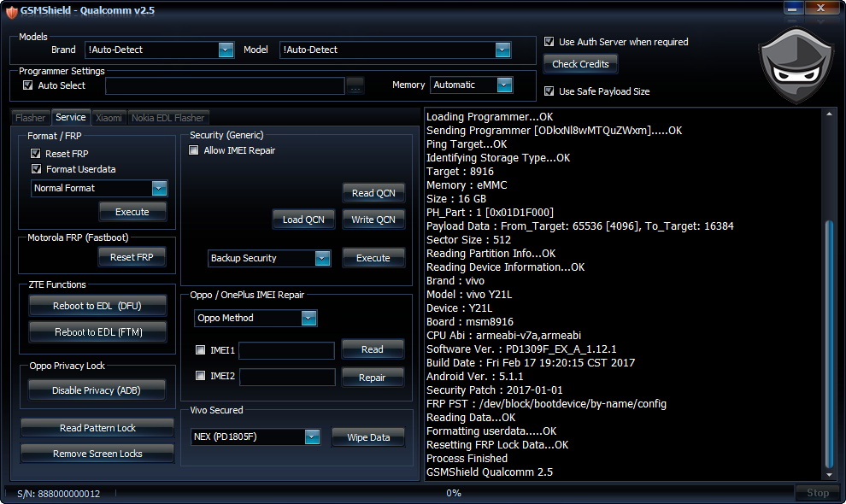Viewport: 846px width, 504px height.
Task: Click the 'Security Patch : 2017-01-01' log line
Action: pyautogui.click(x=494, y=390)
